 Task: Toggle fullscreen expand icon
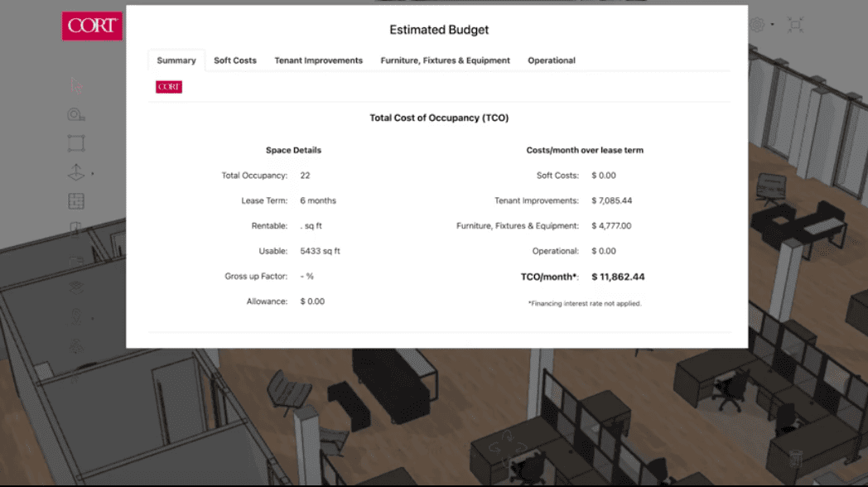coord(795,24)
